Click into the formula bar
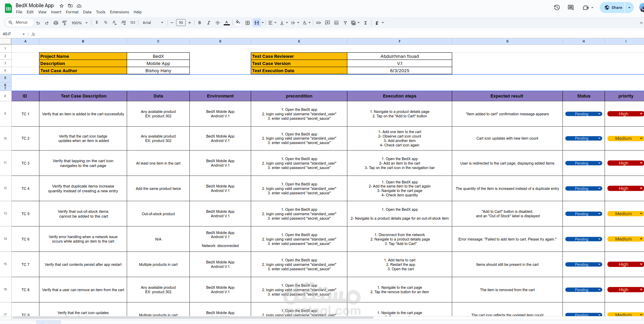This screenshot has width=644, height=324. click(x=339, y=34)
